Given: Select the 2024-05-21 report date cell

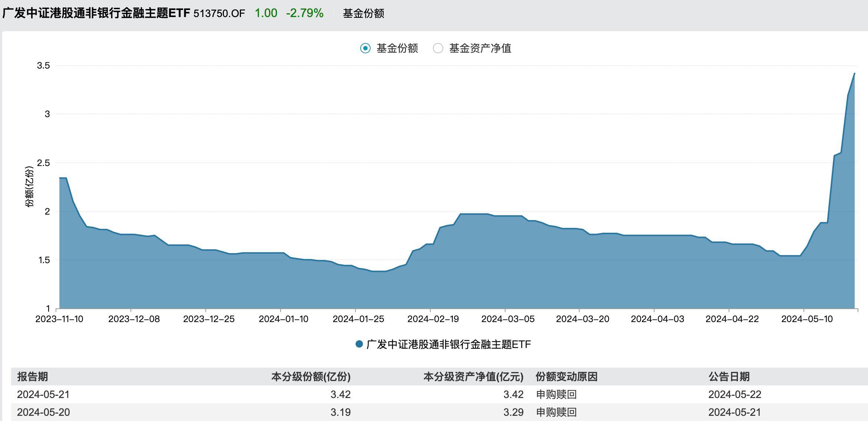Looking at the screenshot, I should point(43,394).
